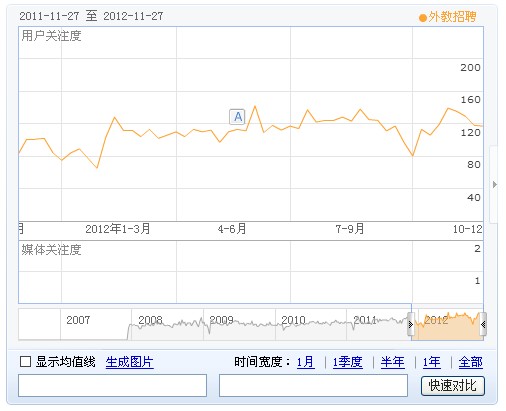Click the date range text 2011-11-27 至 2012-11-27
Image resolution: width=506 pixels, height=411 pixels.
(91, 16)
